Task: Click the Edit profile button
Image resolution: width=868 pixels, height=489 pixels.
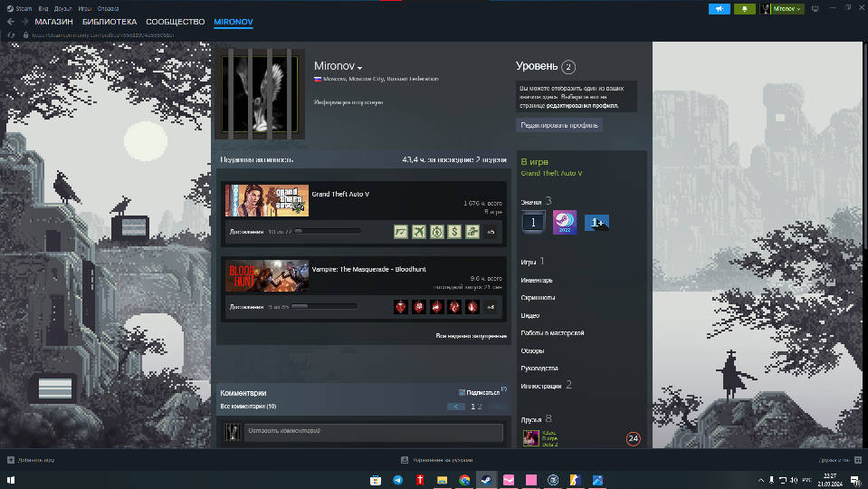Action: point(559,125)
